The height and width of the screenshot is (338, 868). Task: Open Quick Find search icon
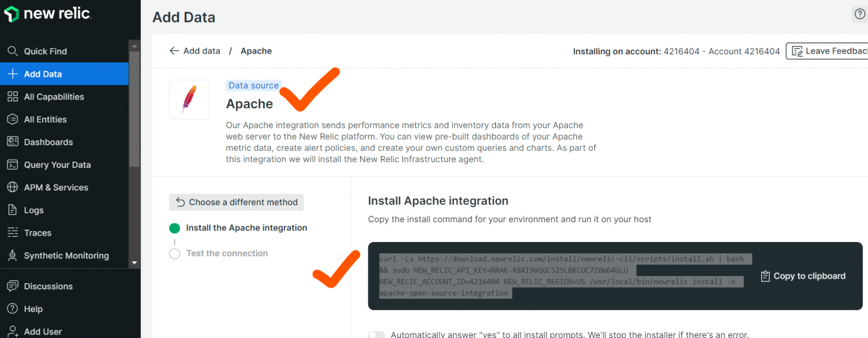pyautogui.click(x=12, y=51)
